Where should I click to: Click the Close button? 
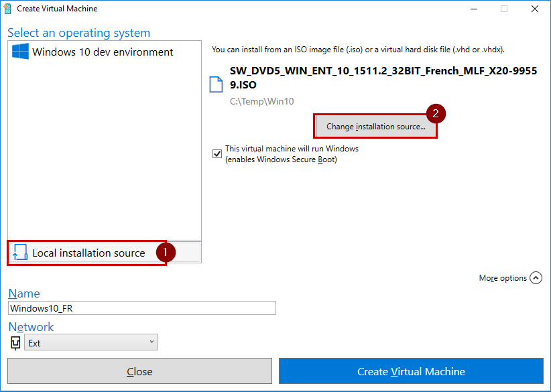click(x=140, y=371)
